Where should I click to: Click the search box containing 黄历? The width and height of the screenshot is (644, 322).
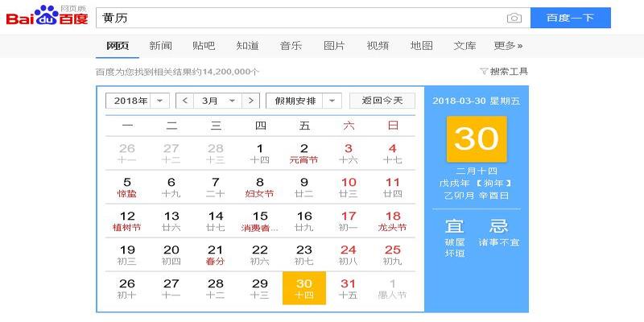point(298,18)
